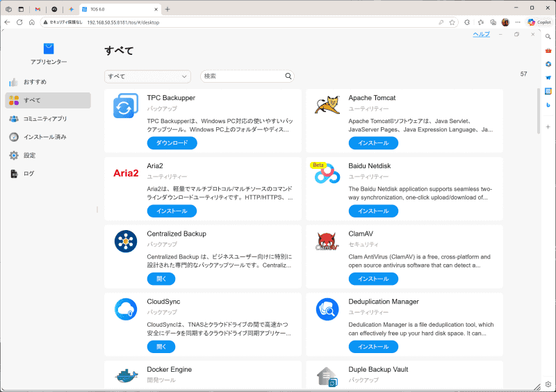Click the App Center shopping bag icon
556x392 pixels.
(49, 48)
